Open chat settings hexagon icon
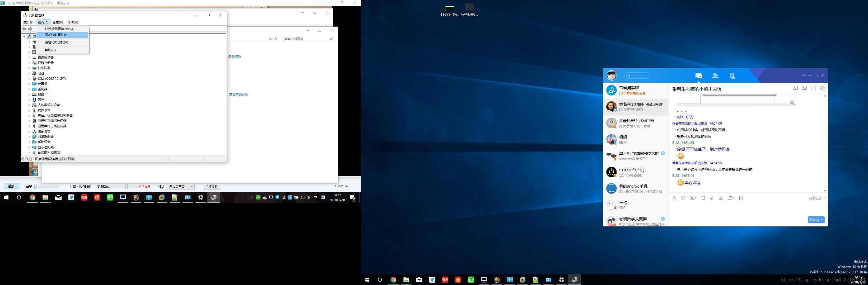Viewport: 868px width, 285px height. click(x=822, y=88)
